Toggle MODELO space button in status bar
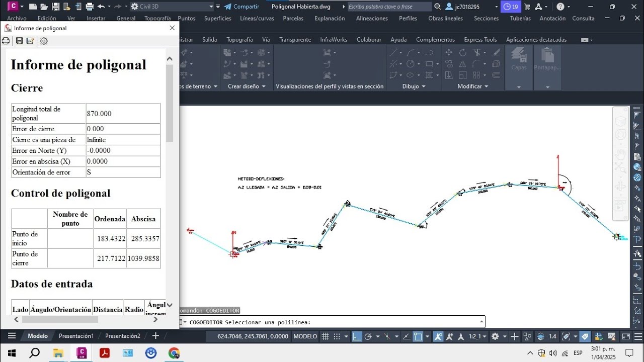 click(x=305, y=336)
